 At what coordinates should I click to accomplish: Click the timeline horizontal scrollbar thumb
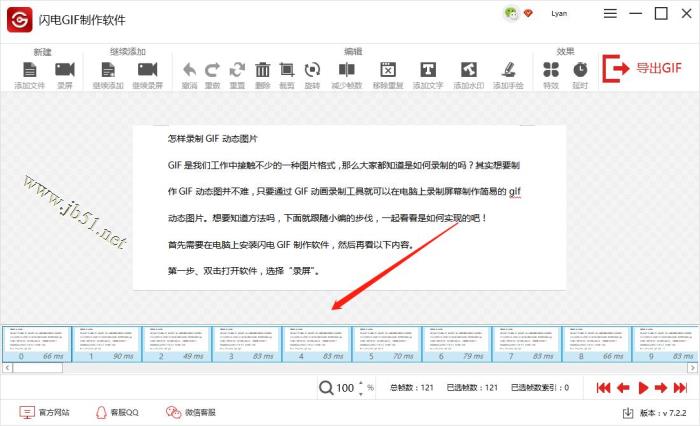click(38, 368)
